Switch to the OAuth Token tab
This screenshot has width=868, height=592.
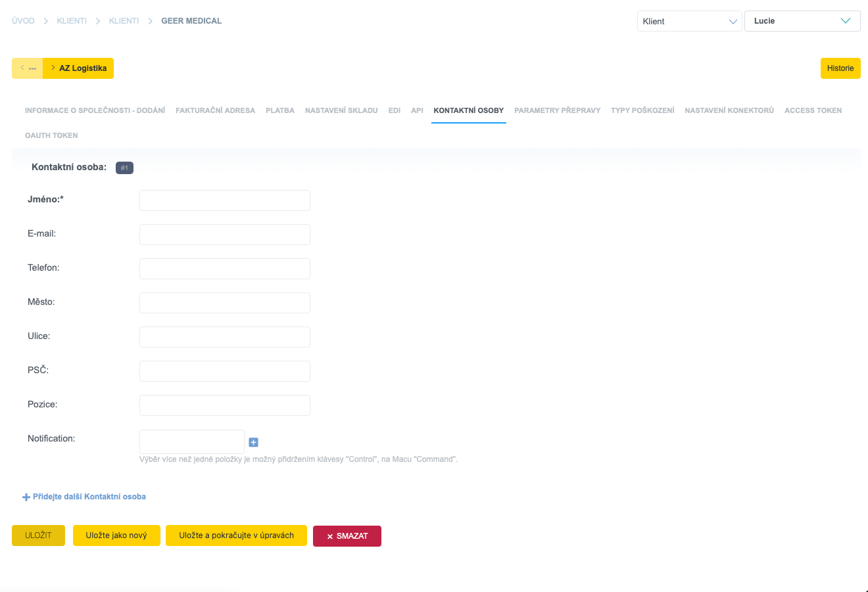(x=51, y=135)
